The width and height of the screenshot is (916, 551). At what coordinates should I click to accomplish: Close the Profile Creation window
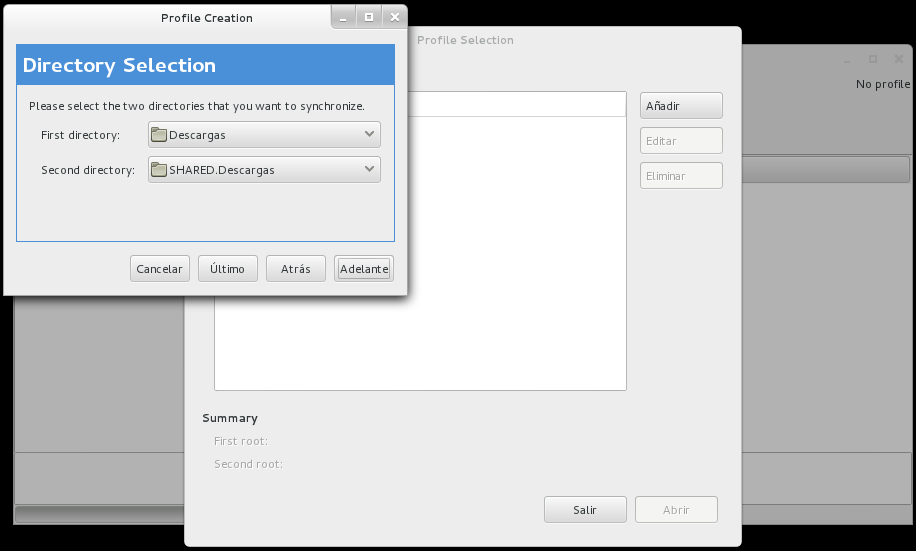coord(395,18)
